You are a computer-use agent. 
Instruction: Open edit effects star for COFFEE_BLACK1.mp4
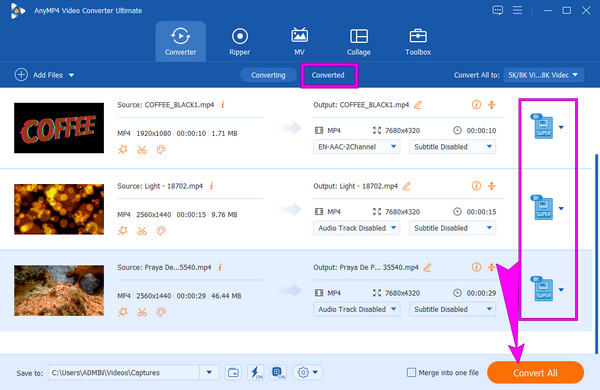point(123,150)
